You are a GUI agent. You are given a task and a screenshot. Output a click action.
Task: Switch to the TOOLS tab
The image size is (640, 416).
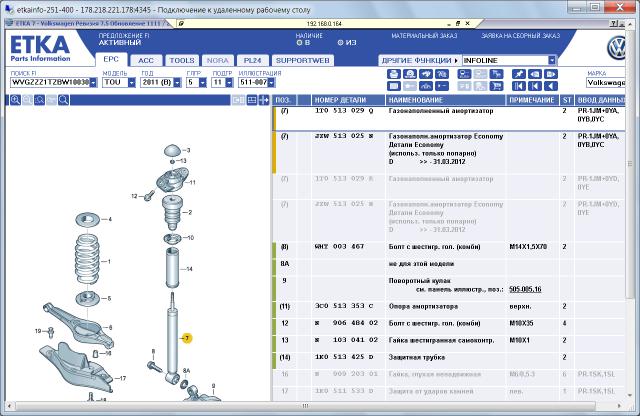182,60
